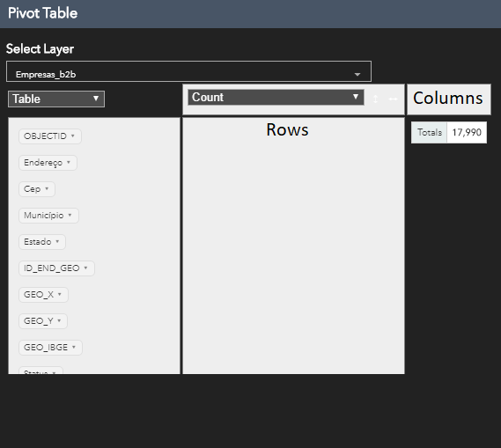Open OBJECTID field filter arrow
Viewport: 501px width, 448px height.
coord(73,136)
